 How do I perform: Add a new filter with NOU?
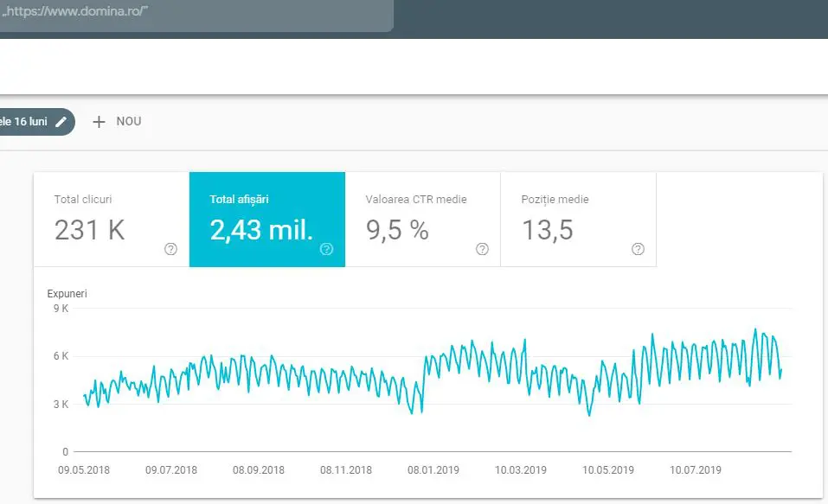click(117, 122)
